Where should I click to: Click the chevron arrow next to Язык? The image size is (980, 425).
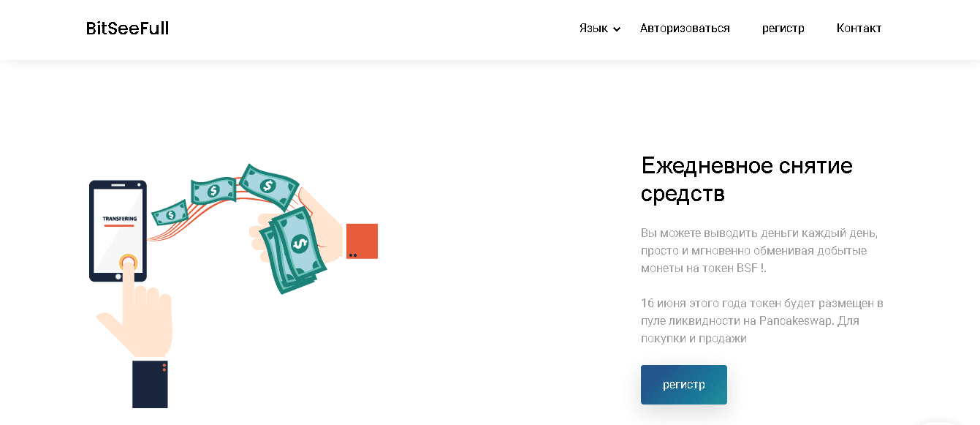click(x=617, y=29)
